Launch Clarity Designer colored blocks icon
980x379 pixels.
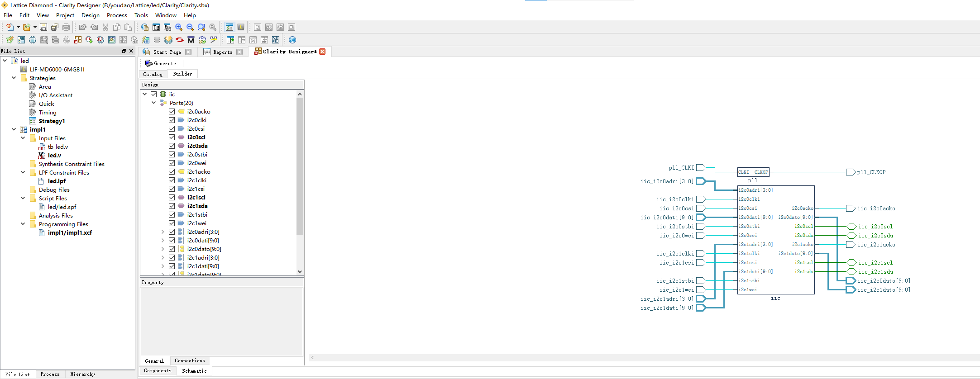pyautogui.click(x=78, y=40)
